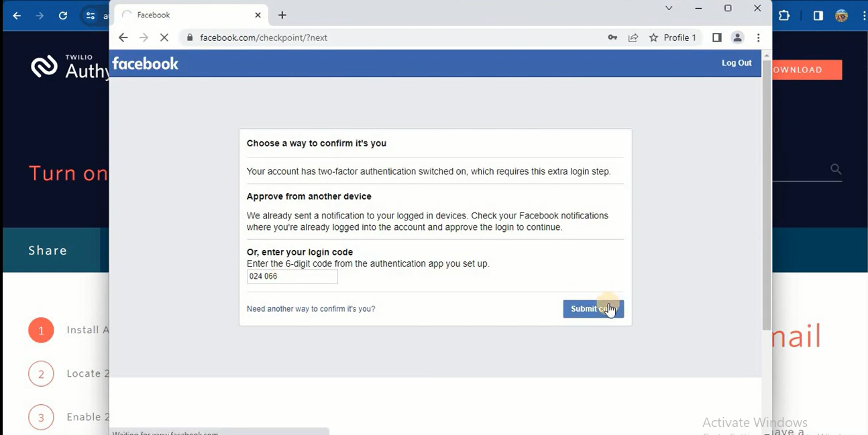Image resolution: width=868 pixels, height=435 pixels.
Task: Click the Facebook logo in header
Action: pos(146,64)
